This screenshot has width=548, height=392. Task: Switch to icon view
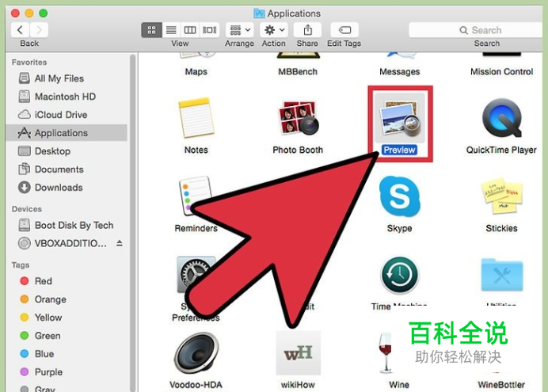[151, 30]
